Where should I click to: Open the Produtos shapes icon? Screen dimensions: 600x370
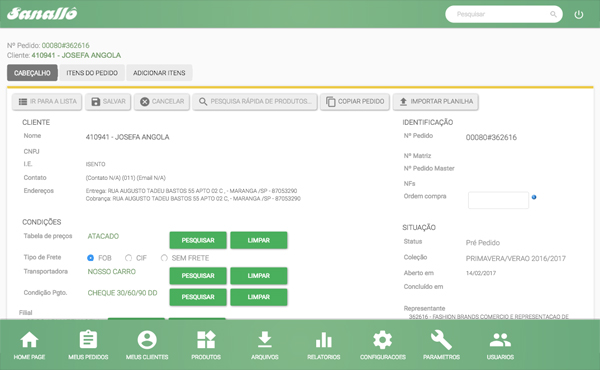[x=206, y=340]
